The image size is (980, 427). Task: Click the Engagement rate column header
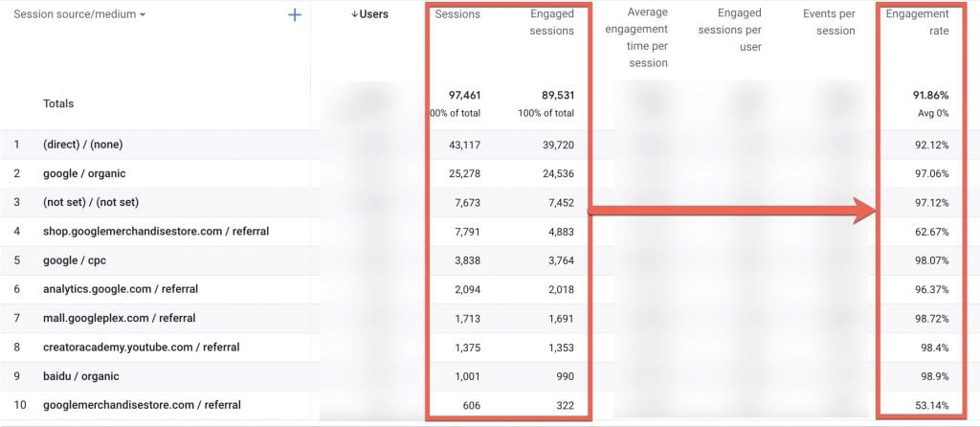coord(917,23)
